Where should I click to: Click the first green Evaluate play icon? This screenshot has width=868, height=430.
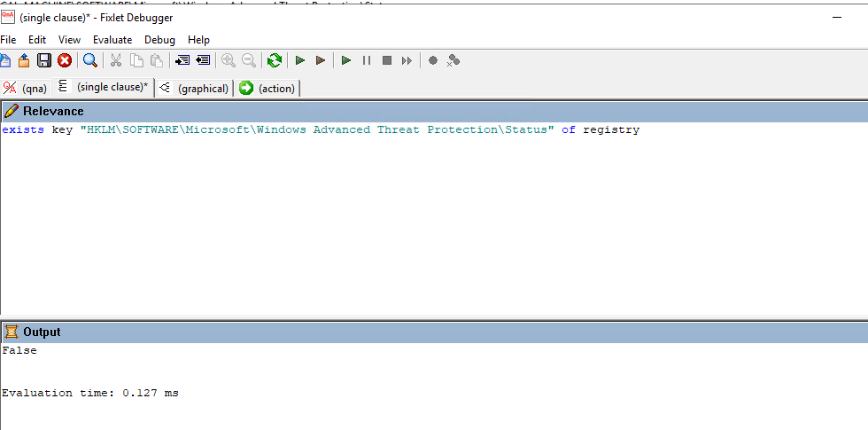coord(300,60)
